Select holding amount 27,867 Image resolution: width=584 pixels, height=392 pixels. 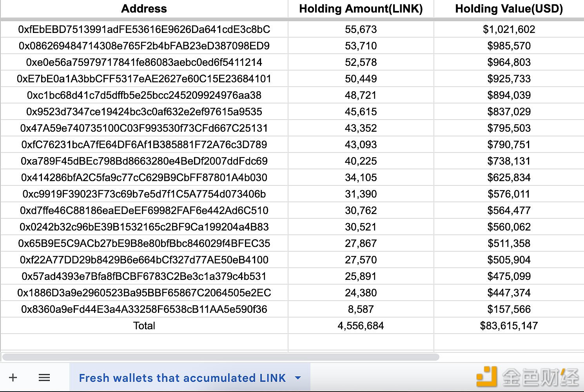click(361, 243)
